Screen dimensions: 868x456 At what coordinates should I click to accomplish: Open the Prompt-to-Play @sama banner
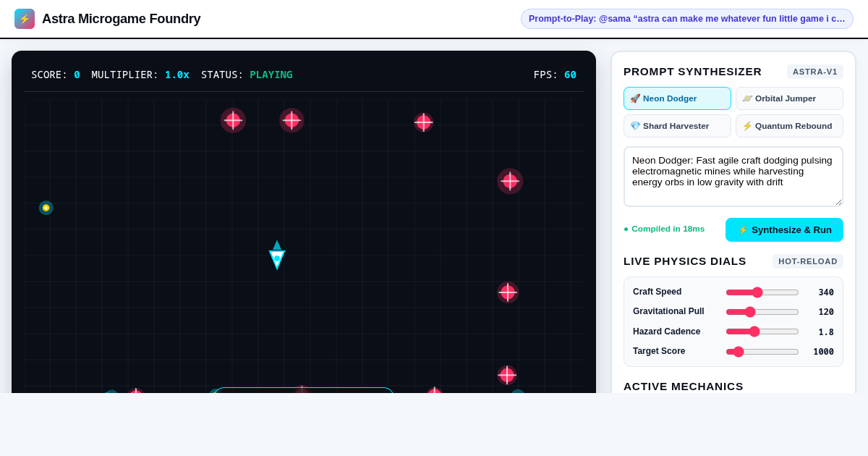[x=687, y=19]
